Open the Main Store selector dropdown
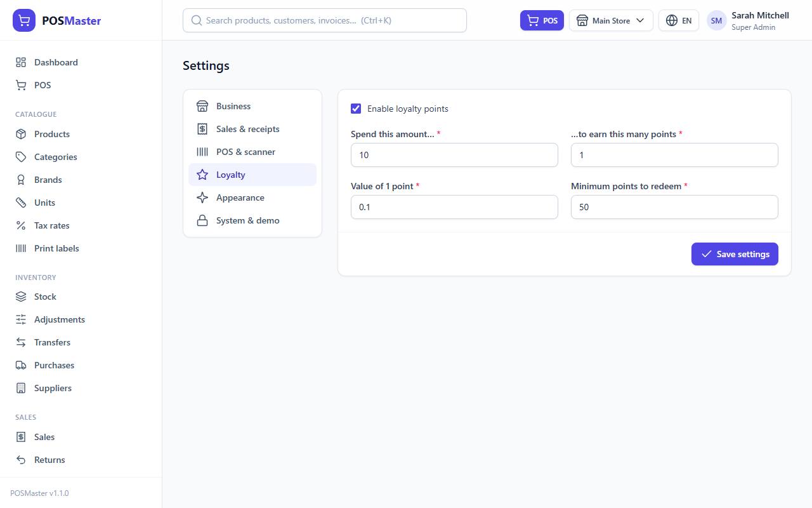This screenshot has height=508, width=812. (611, 20)
